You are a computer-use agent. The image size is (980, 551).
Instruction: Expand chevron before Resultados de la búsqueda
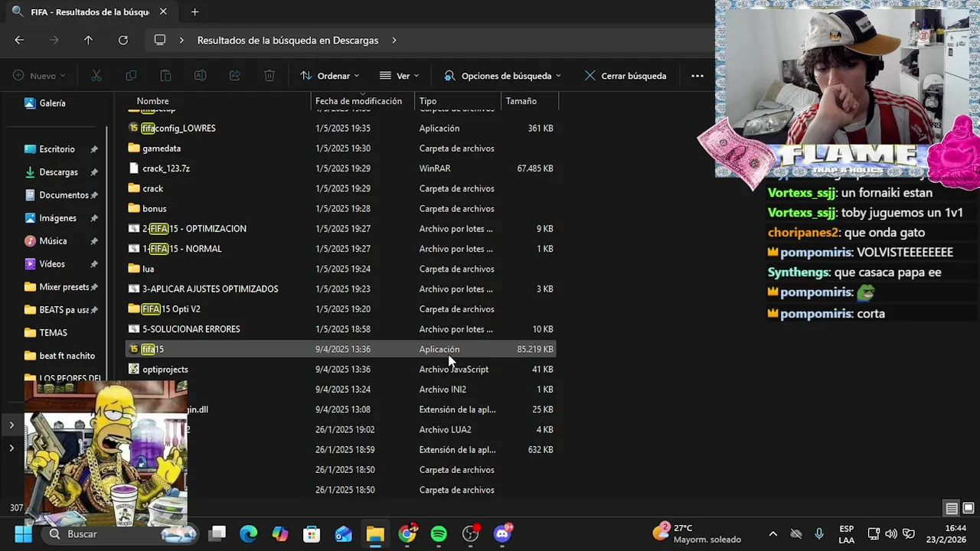(181, 40)
